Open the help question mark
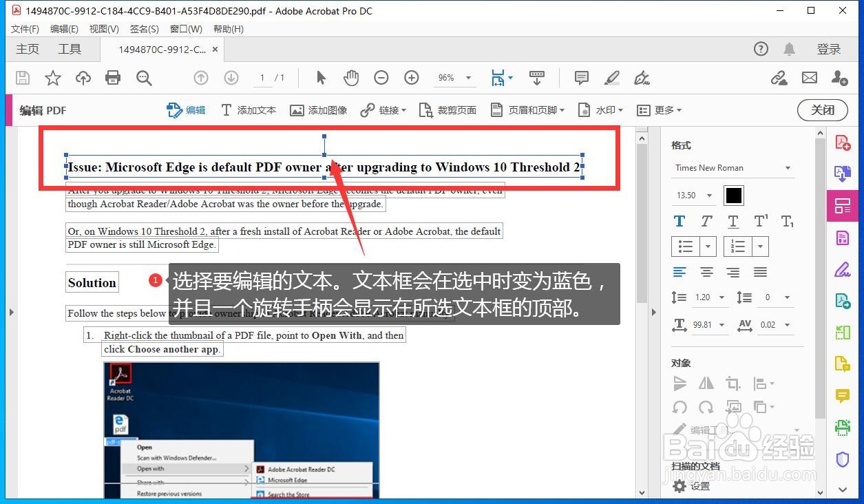The height and width of the screenshot is (504, 864). [761, 49]
